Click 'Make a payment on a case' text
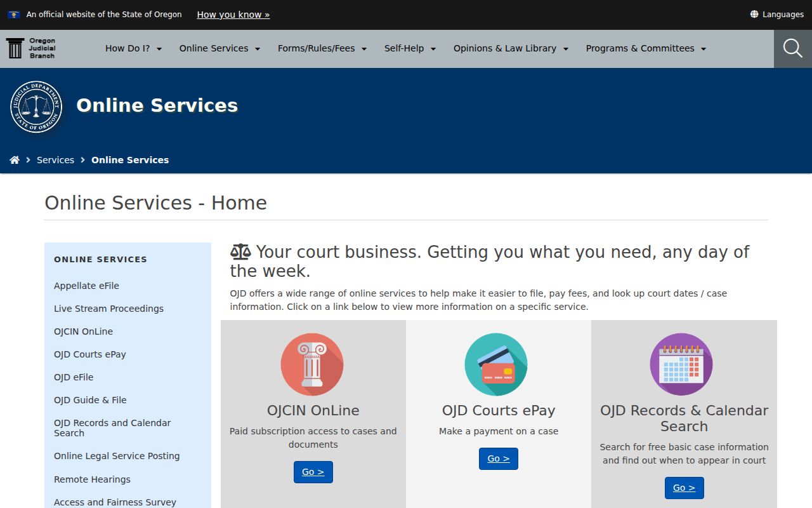 tap(499, 431)
